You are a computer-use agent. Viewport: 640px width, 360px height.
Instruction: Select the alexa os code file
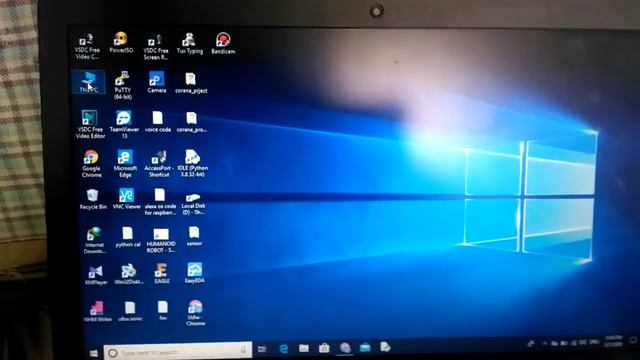(160, 202)
